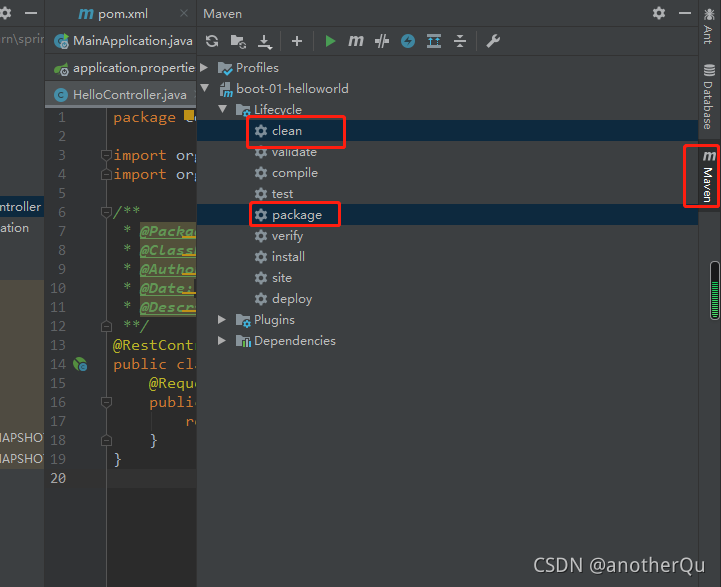Click the memory indicator bar
Screen dimensions: 721x587
(715, 290)
